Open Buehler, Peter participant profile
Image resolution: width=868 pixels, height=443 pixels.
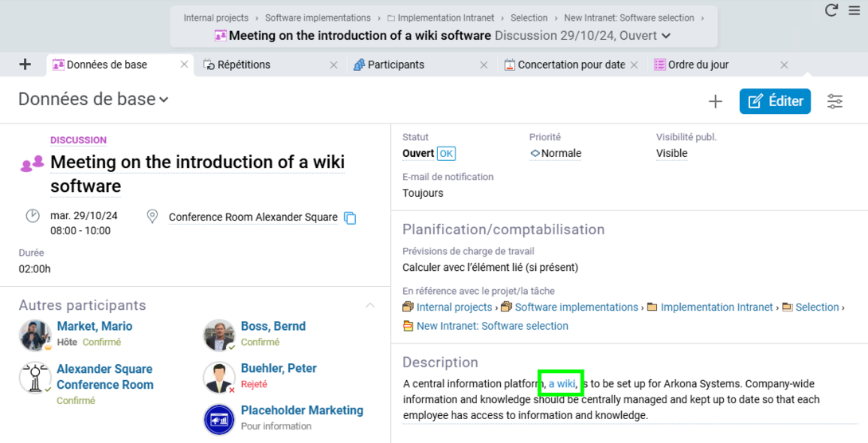[279, 368]
